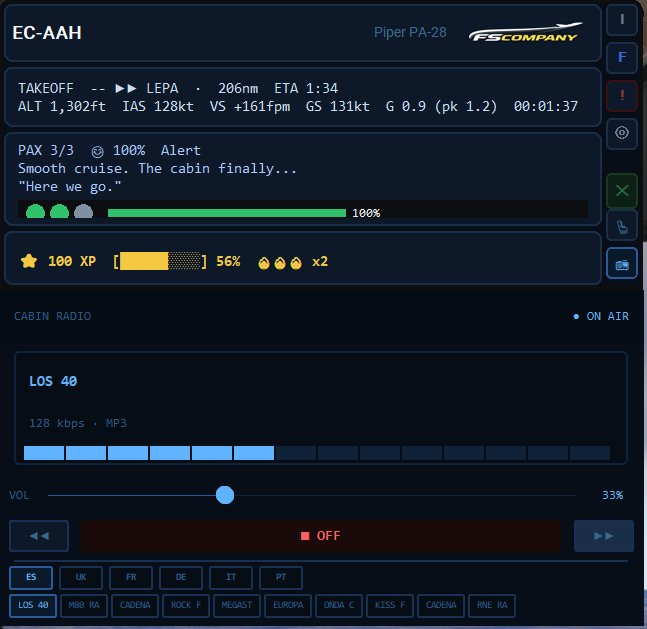Choose the DE country tab
The width and height of the screenshot is (647, 629).
click(x=180, y=578)
